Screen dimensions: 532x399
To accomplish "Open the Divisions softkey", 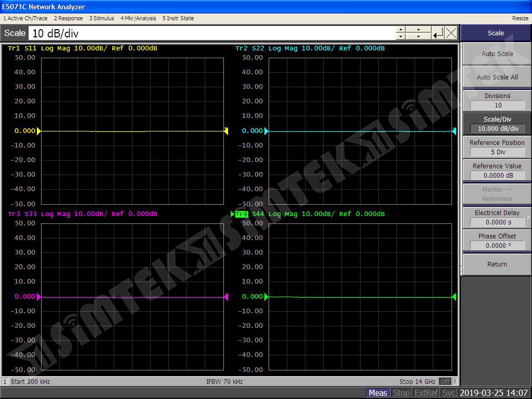I will [497, 100].
